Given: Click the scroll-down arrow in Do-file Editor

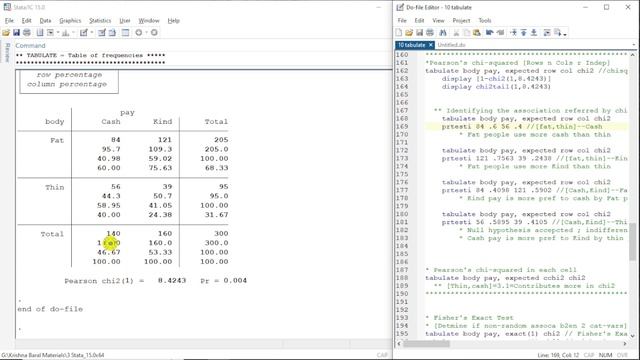Looking at the screenshot, I should (633, 336).
